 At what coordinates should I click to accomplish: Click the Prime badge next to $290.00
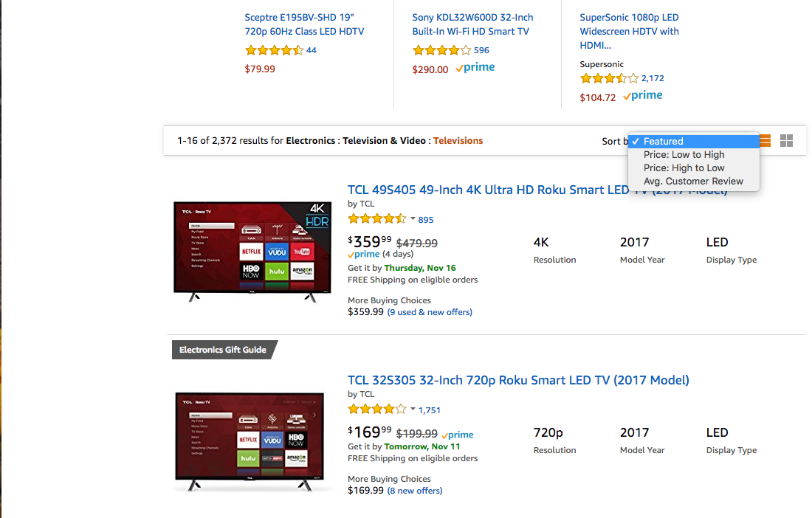coord(475,67)
